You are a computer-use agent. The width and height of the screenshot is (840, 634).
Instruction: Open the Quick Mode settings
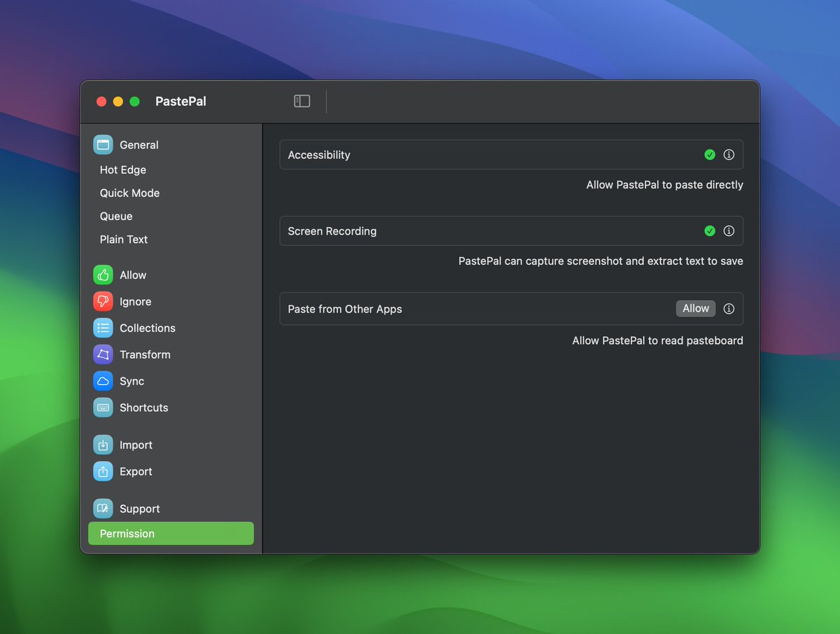(x=129, y=193)
